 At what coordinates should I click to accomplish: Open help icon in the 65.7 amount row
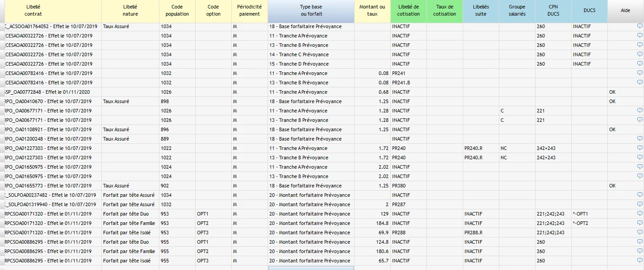[640, 261]
